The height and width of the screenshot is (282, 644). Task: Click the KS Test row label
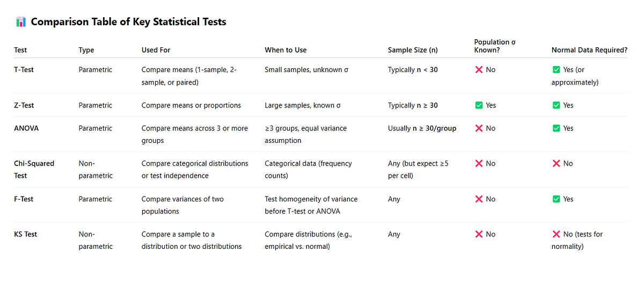[x=25, y=234]
